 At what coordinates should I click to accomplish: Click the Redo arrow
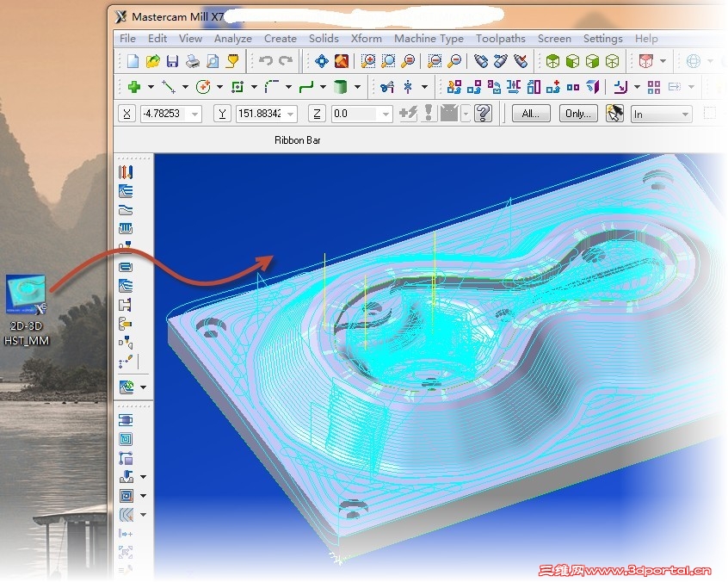(286, 61)
